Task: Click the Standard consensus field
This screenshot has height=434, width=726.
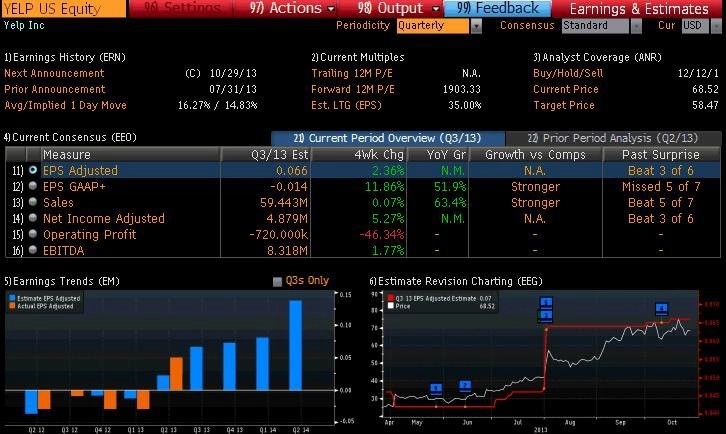Action: (x=595, y=26)
